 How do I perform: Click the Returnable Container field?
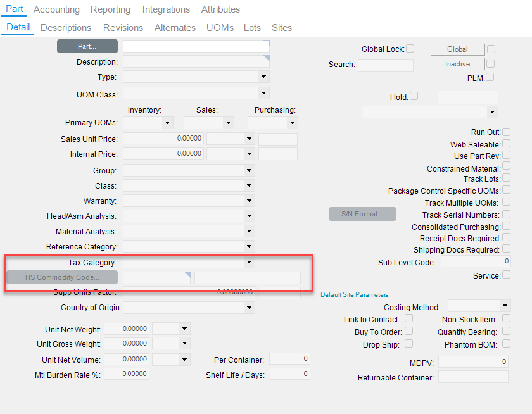coord(473,377)
